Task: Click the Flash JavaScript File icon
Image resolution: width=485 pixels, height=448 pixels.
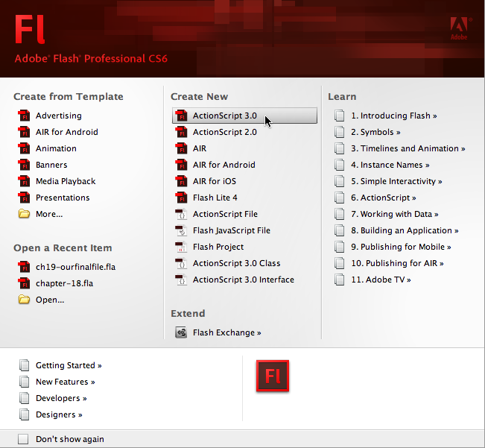Action: coord(180,230)
